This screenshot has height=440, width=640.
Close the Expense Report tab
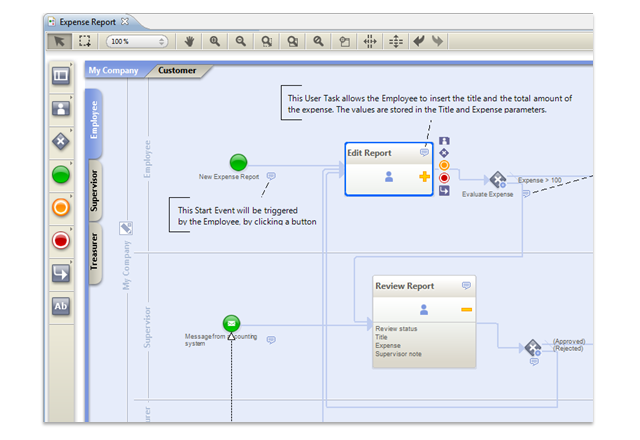(125, 21)
